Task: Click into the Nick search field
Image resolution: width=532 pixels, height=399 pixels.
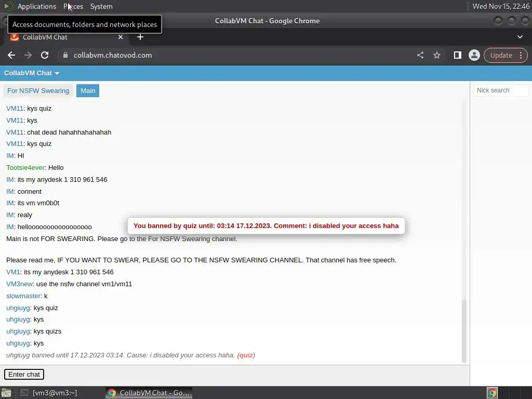Action: coord(501,90)
